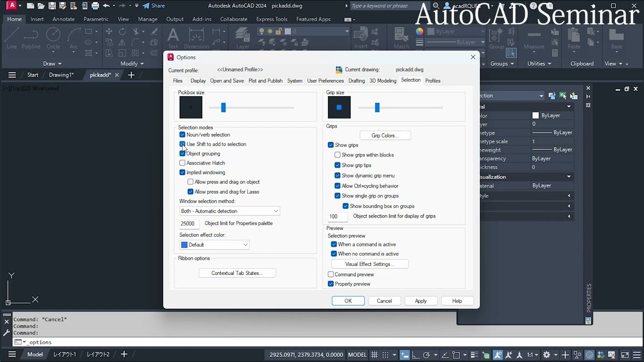Open Layer Properties icon in the ribbon
The width and height of the screenshot is (644, 362).
pos(243,38)
